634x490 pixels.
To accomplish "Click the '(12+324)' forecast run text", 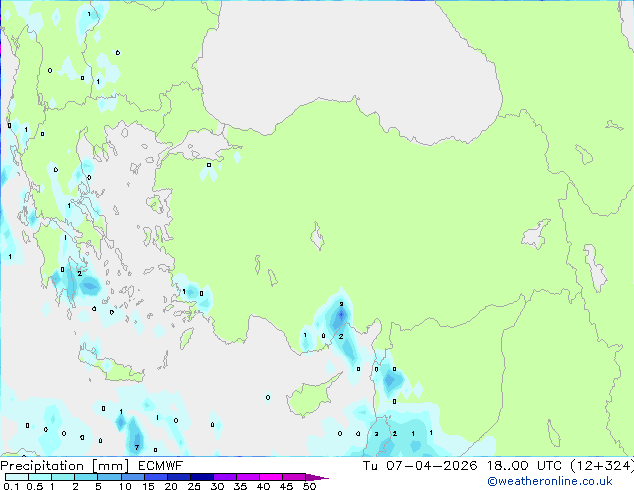I will coord(602,466).
